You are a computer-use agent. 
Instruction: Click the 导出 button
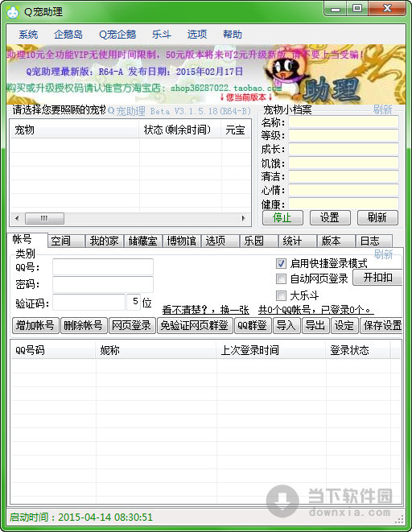point(315,326)
